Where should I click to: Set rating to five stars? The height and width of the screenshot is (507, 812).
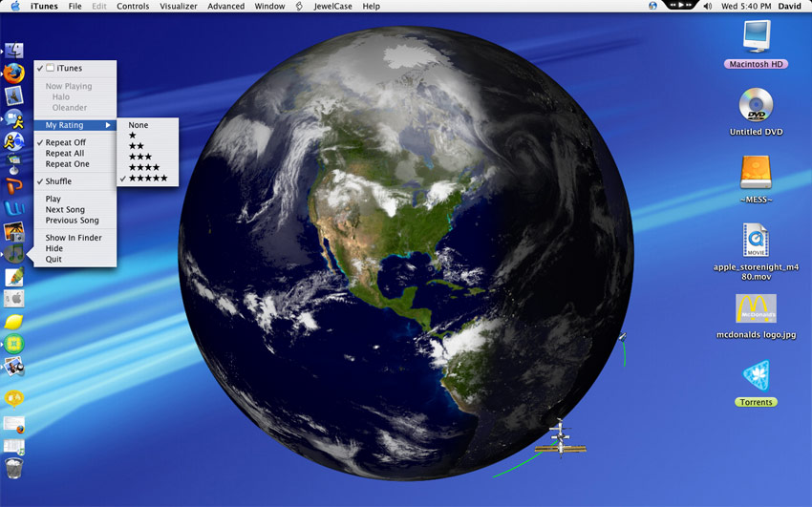(x=147, y=178)
